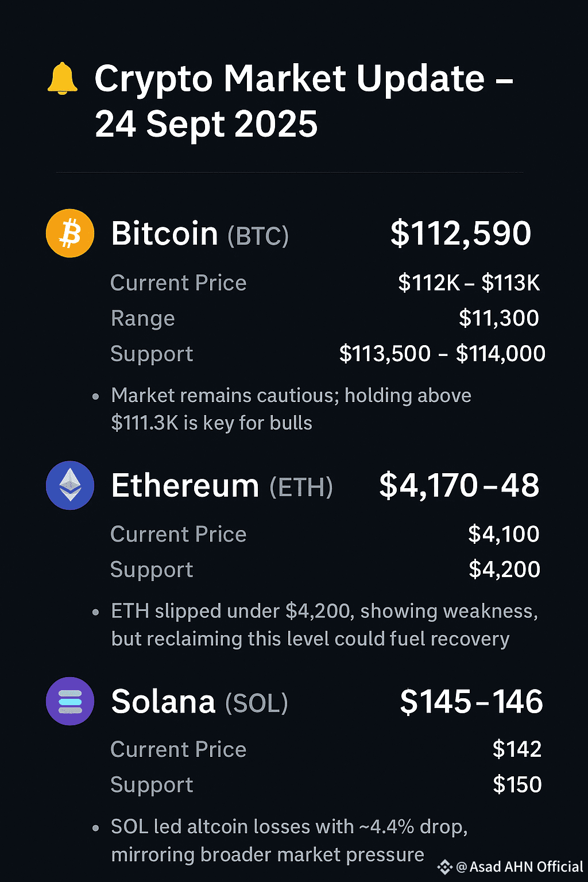
Task: Click the blue Ethereum logo icon
Action: [x=70, y=485]
